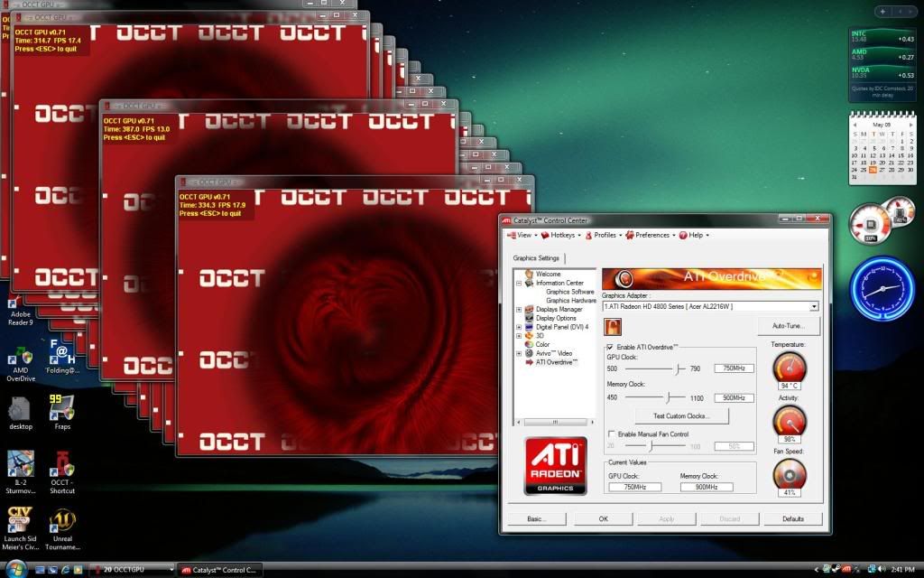Open the Preferences menu
This screenshot has height=578, width=924.
650,235
